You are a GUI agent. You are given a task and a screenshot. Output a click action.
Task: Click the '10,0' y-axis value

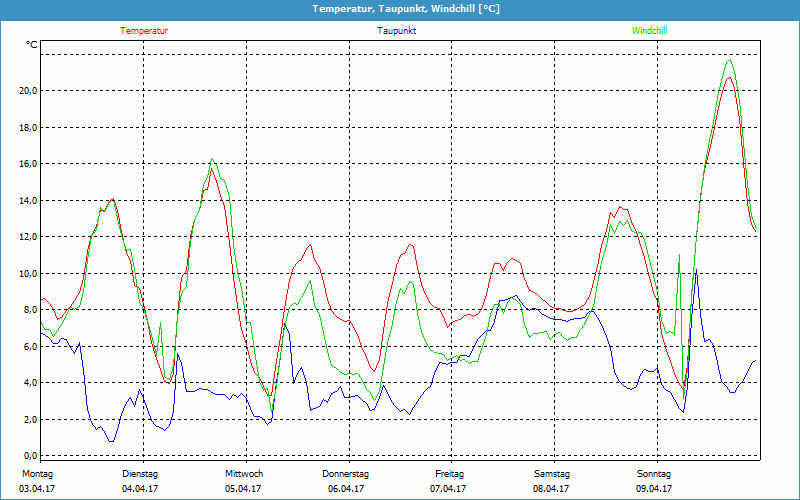click(x=28, y=273)
